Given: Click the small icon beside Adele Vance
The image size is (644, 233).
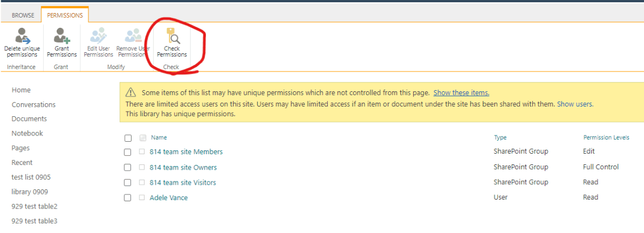Looking at the screenshot, I should tap(142, 198).
